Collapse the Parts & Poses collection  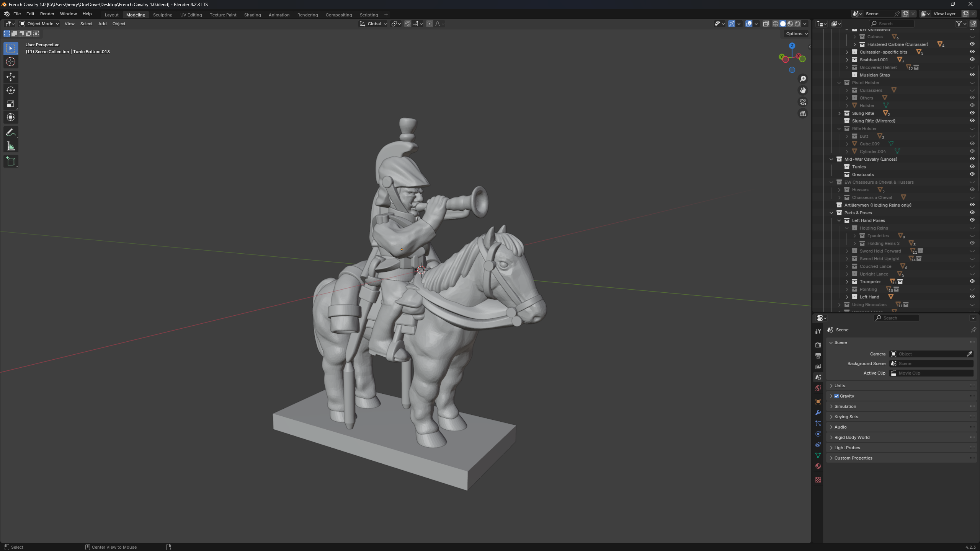831,213
